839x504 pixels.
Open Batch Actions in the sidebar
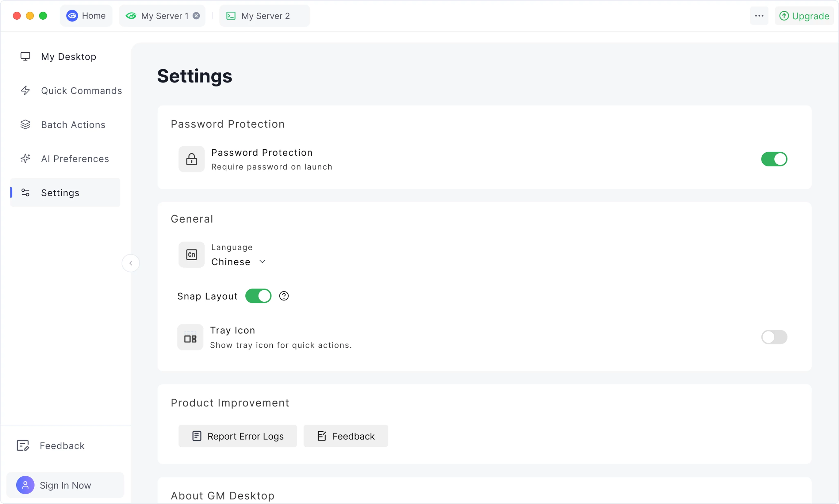pos(65,124)
